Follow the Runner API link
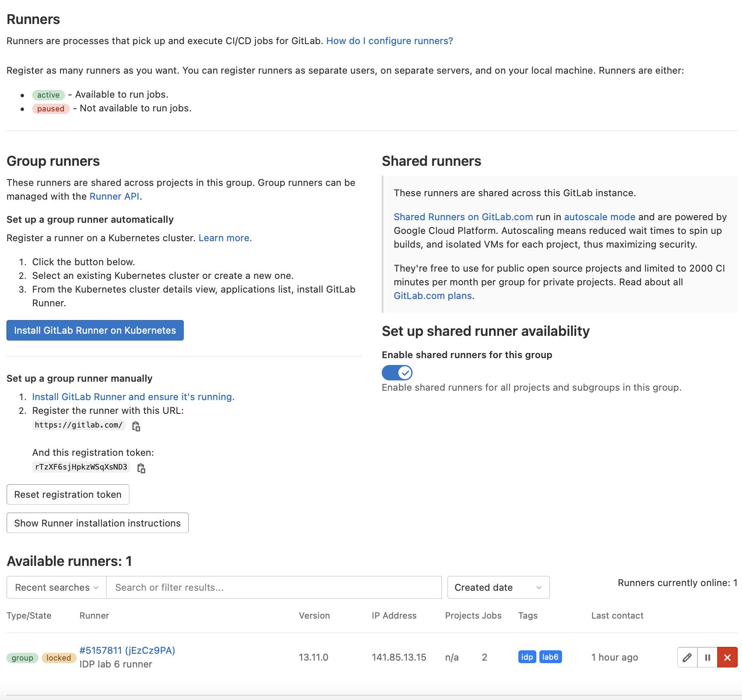 click(x=114, y=196)
